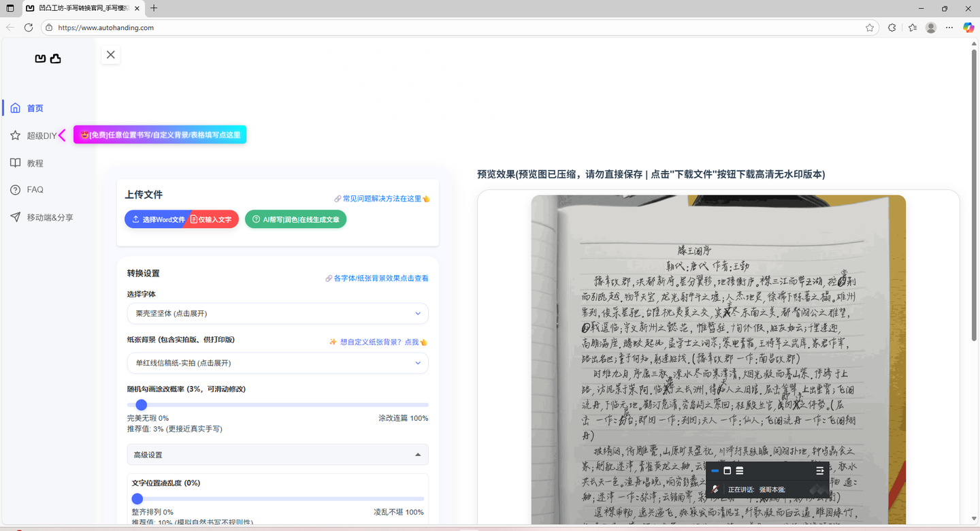Click the 涂改连篇 100% label
980x531 pixels.
coord(404,418)
